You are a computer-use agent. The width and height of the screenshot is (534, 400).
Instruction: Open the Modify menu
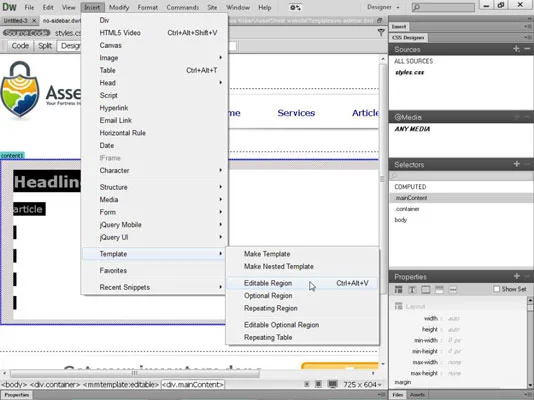tap(119, 7)
